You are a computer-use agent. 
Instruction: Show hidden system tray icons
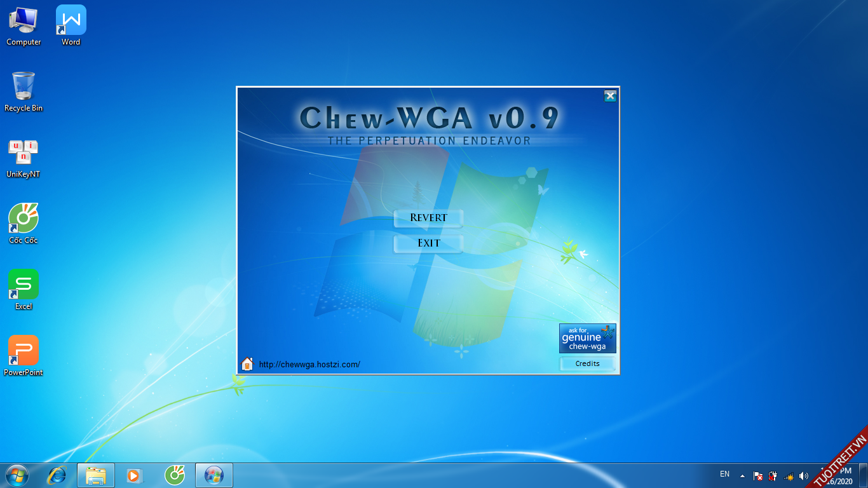[742, 476]
